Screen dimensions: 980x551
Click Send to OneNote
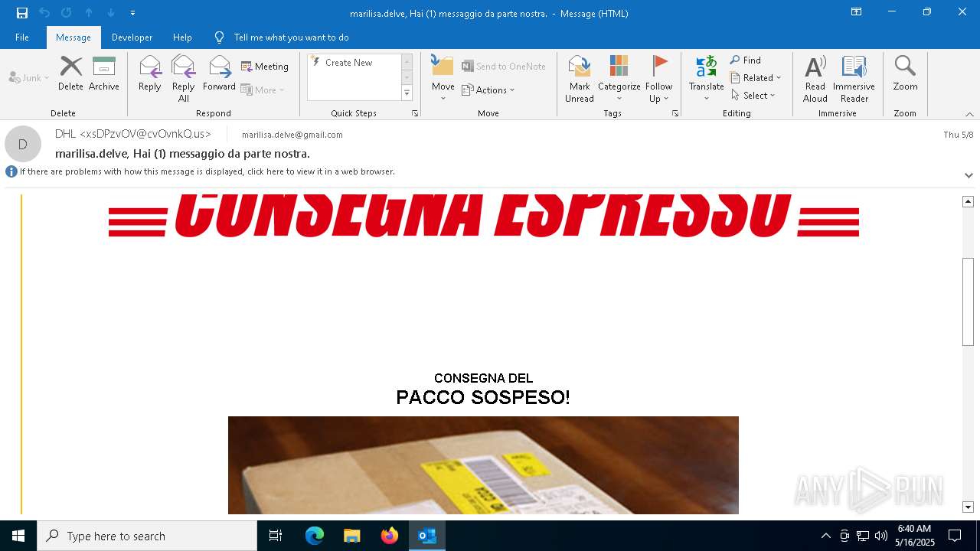point(504,67)
